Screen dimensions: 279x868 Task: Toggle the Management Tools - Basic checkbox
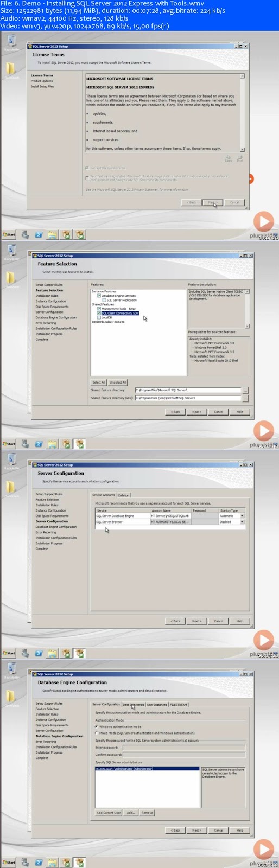click(99, 309)
